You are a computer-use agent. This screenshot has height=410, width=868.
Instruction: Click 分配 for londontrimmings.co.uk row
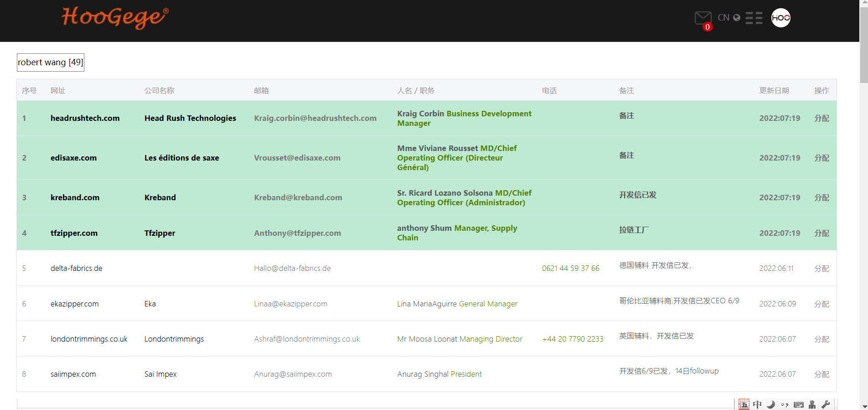click(821, 339)
